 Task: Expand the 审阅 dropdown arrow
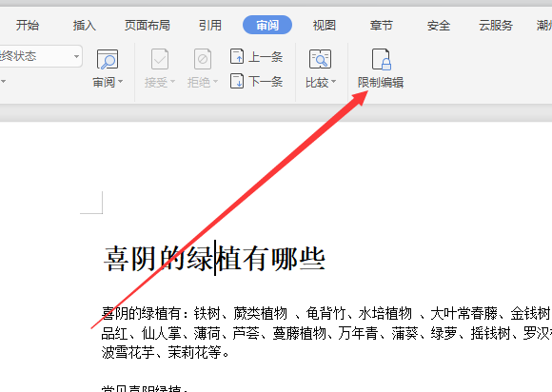click(121, 82)
